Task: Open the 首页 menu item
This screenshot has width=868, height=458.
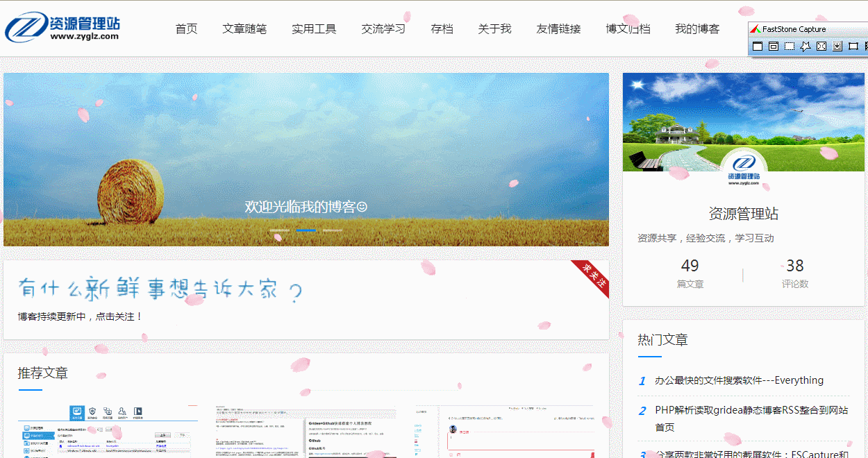Action: click(186, 29)
